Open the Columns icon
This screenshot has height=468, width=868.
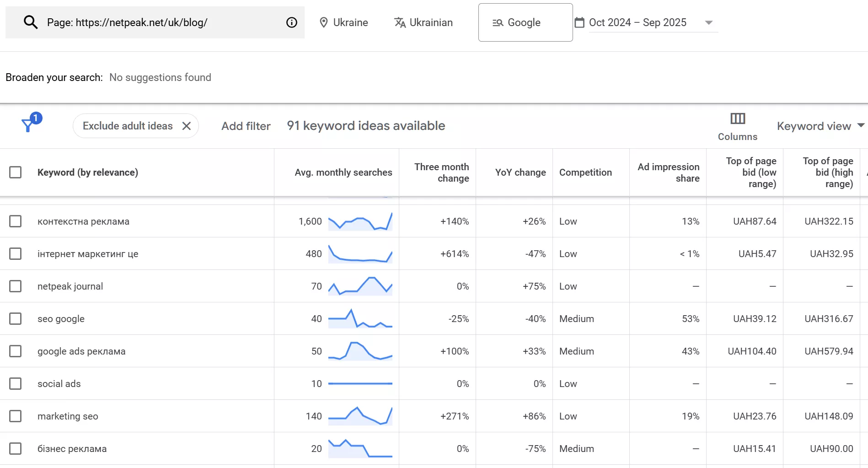[x=737, y=119]
